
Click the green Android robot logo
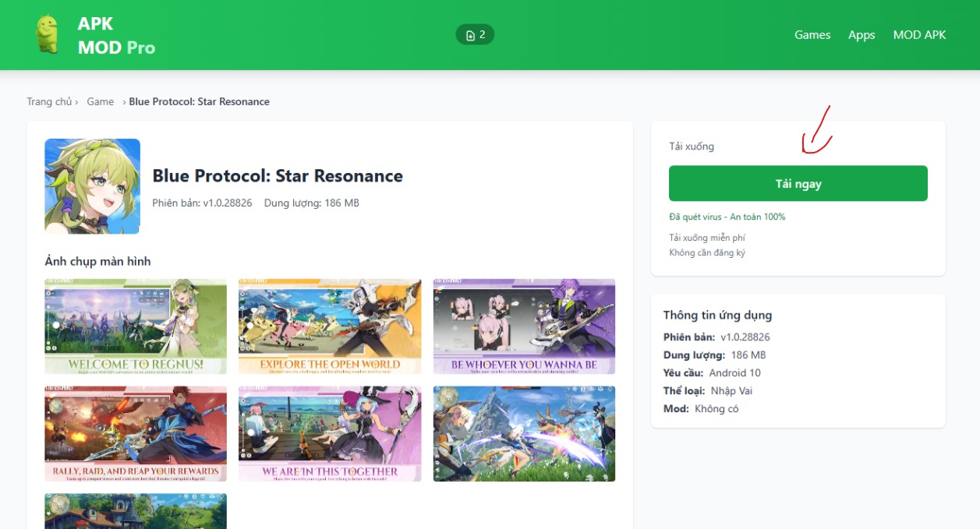pyautogui.click(x=48, y=35)
